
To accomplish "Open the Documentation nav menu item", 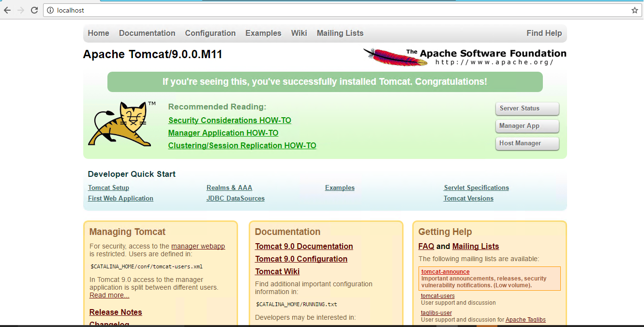I will [x=147, y=33].
